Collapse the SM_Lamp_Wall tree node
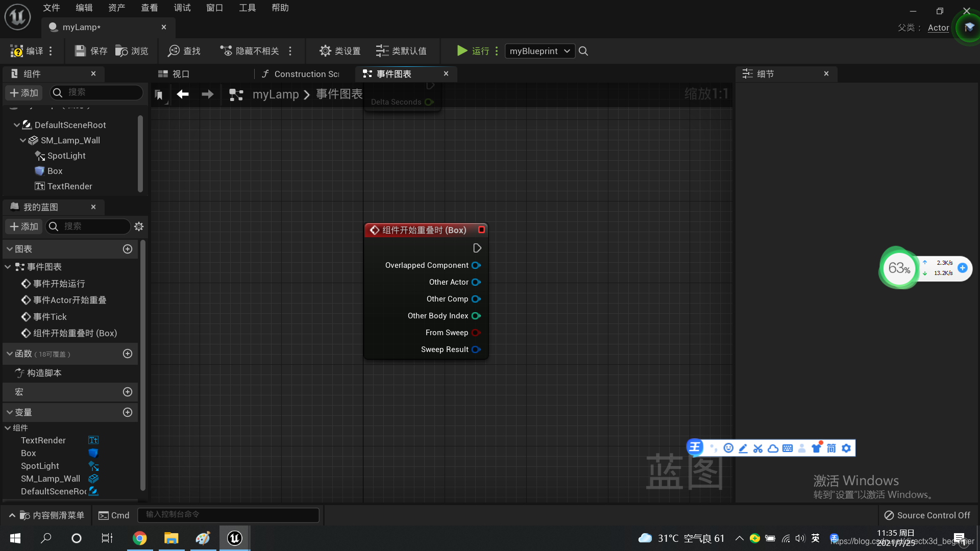Screen dimensions: 980x551 click(23, 140)
